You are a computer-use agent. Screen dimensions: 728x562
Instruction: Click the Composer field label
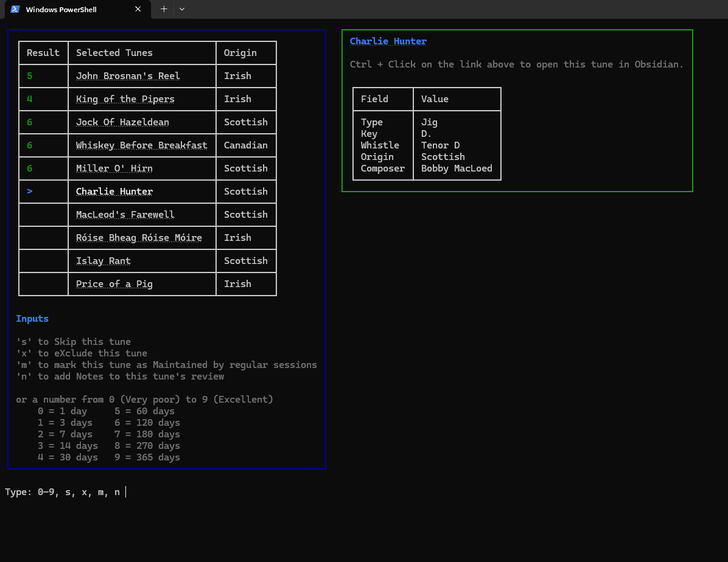[383, 168]
